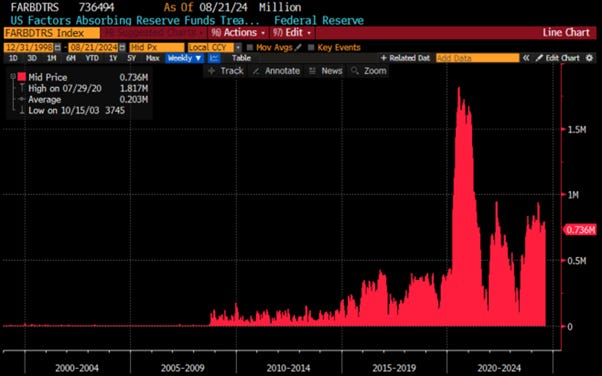
Task: Select the Zoom magnifier tool
Action: (369, 71)
